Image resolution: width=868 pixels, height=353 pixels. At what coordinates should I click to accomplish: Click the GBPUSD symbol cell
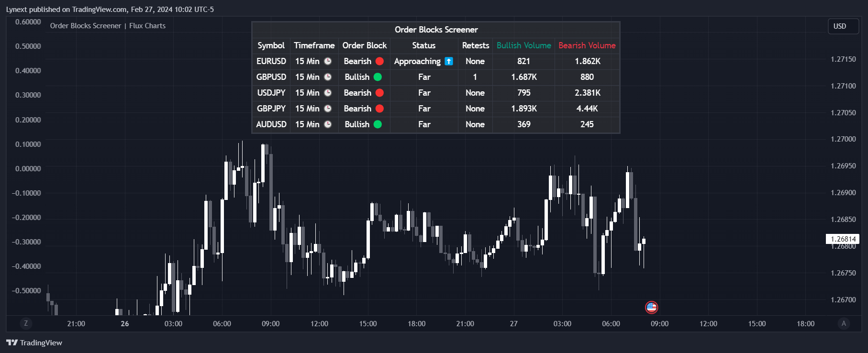[271, 77]
